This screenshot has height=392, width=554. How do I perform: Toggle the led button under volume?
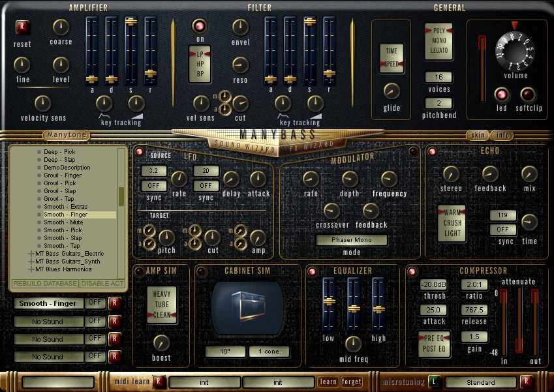501,95
